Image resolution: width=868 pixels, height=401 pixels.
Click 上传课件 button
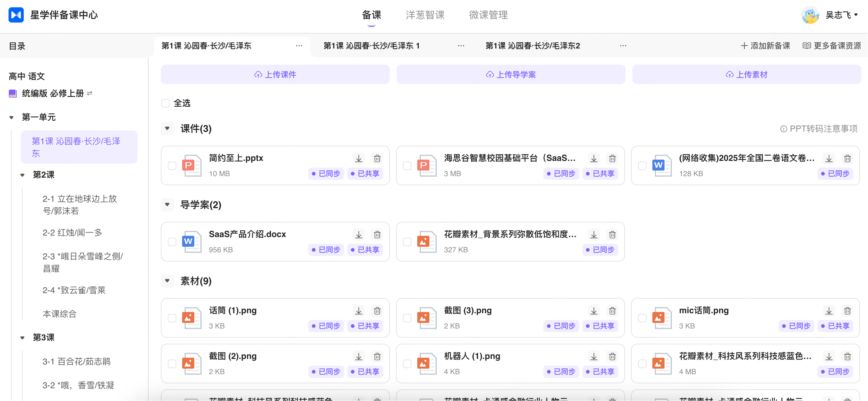275,75
